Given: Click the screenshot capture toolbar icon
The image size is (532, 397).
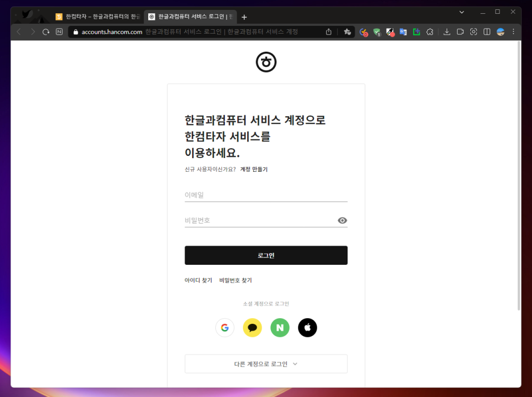Looking at the screenshot, I should point(474,32).
